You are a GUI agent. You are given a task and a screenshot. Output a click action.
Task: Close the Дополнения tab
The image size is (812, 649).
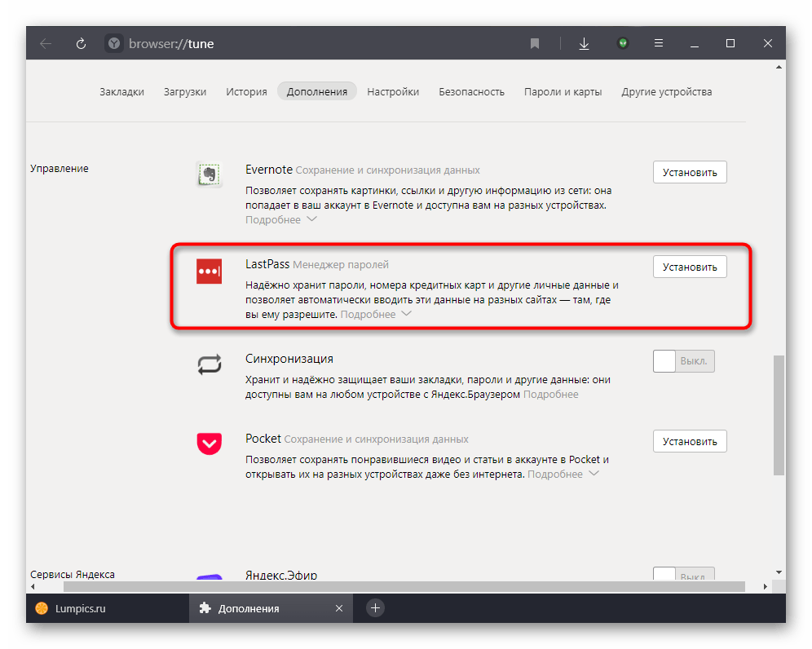coord(339,608)
